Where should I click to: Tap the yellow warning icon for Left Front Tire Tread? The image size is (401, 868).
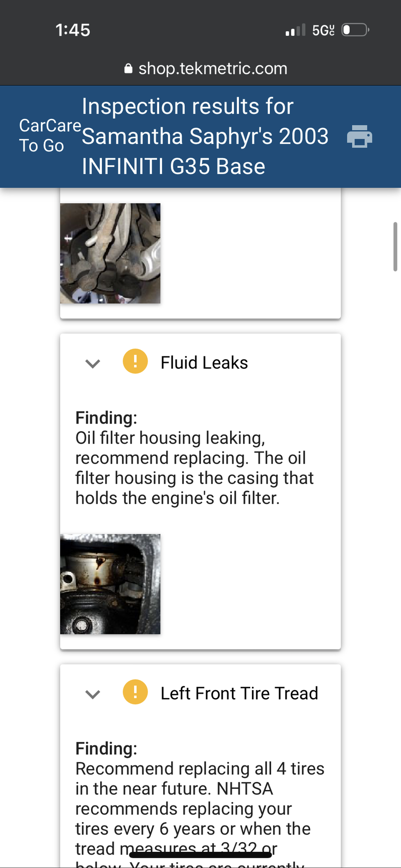135,692
